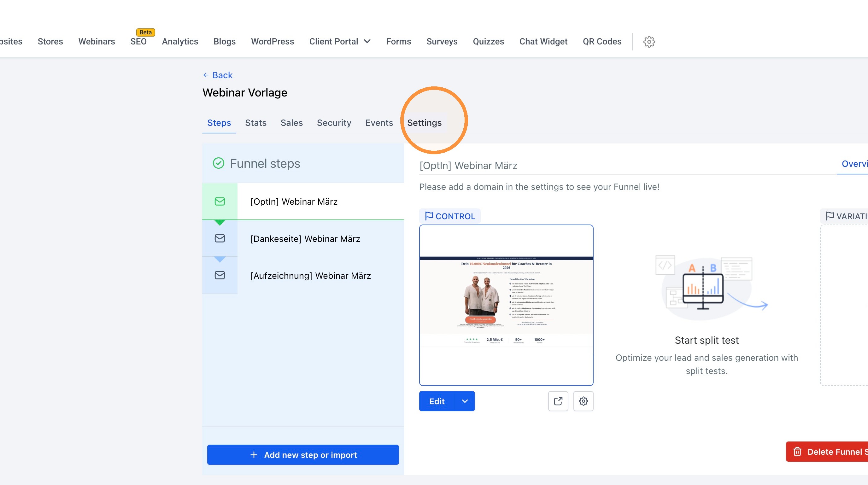Click the envelope icon for [OptIn] Webinar März
This screenshot has width=868, height=485.
(220, 202)
